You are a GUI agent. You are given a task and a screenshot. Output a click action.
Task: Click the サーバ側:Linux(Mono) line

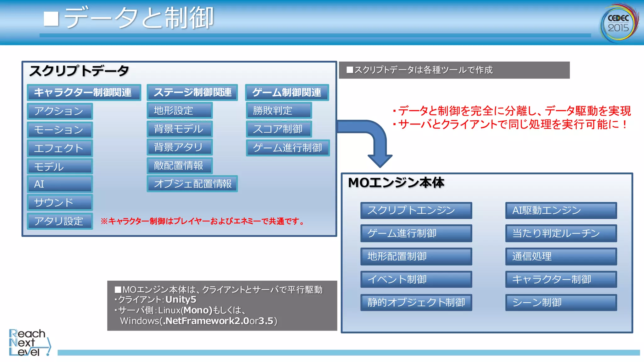click(x=180, y=310)
